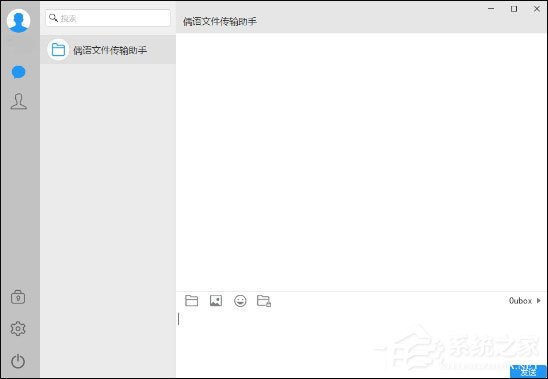The image size is (548, 379).
Task: Click the Oubox label
Action: 520,301
